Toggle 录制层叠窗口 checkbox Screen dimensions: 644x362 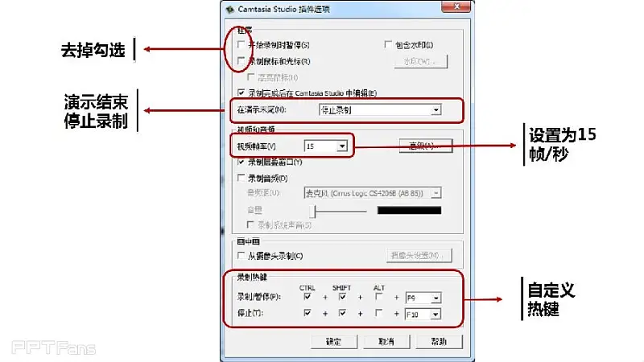(241, 162)
